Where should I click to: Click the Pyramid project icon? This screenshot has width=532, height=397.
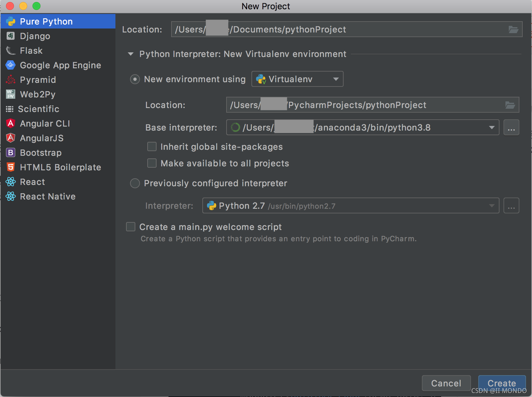[10, 80]
